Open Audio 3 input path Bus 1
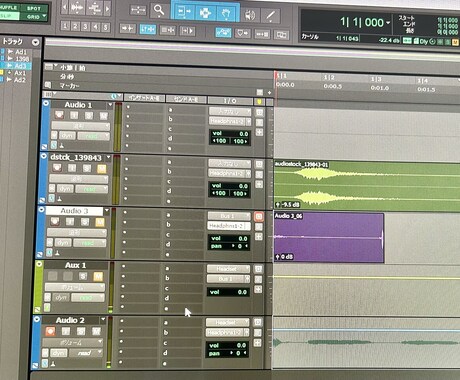 pyautogui.click(x=229, y=216)
